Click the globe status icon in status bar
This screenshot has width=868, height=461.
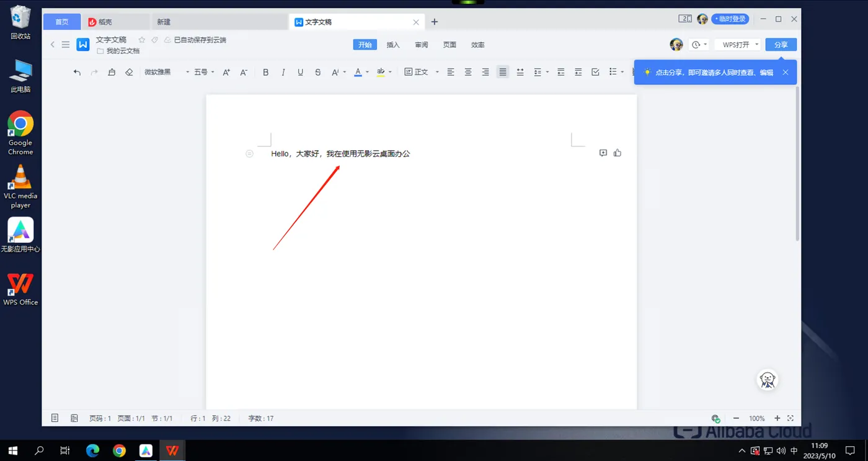coord(715,418)
